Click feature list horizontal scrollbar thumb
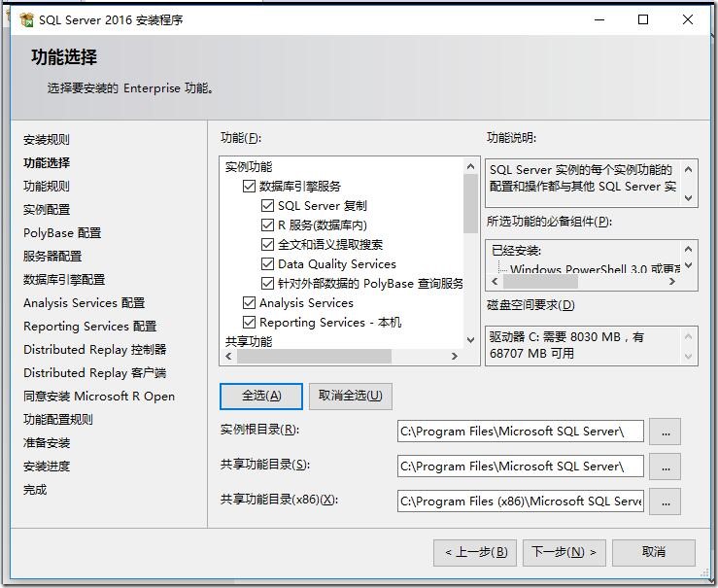The width and height of the screenshot is (718, 588). point(314,357)
